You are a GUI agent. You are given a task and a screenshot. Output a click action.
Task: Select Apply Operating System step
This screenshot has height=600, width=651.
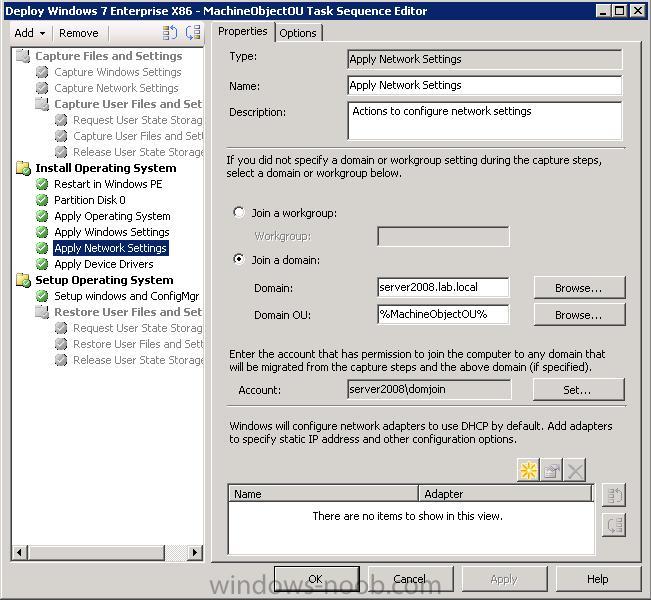coord(112,216)
